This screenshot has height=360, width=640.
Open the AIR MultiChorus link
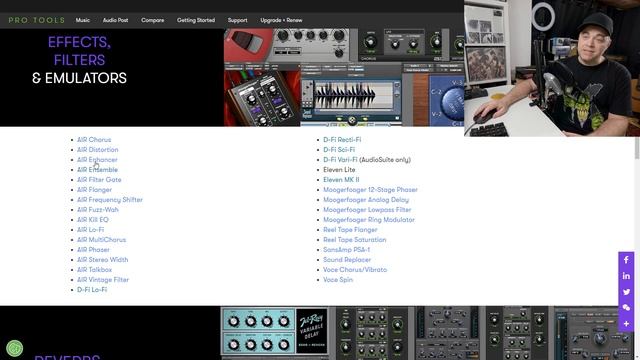click(x=102, y=240)
